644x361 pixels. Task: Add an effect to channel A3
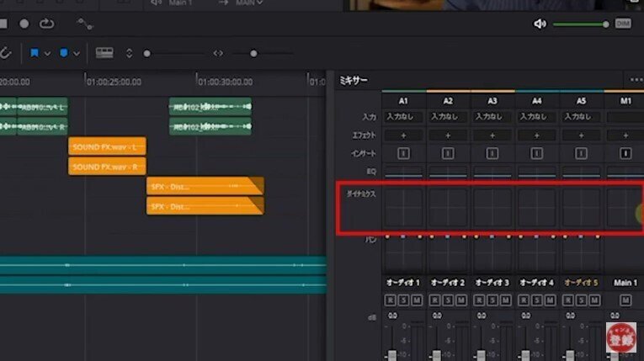point(492,135)
